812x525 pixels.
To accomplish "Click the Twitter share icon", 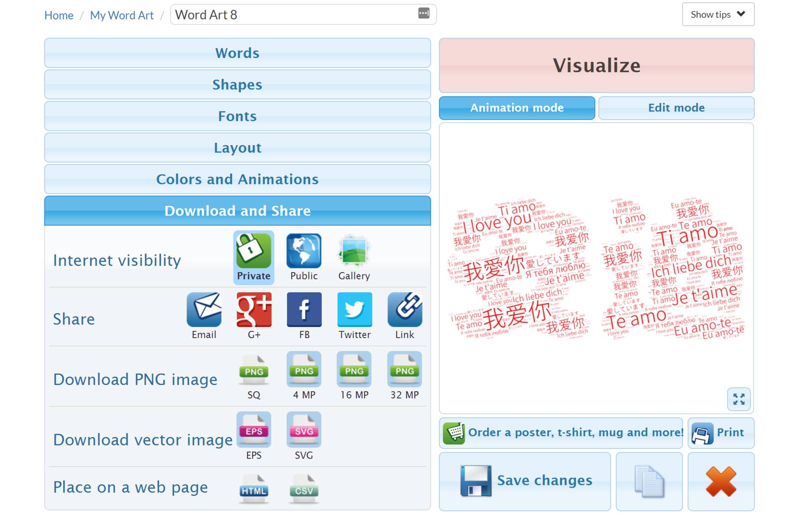I will click(354, 310).
